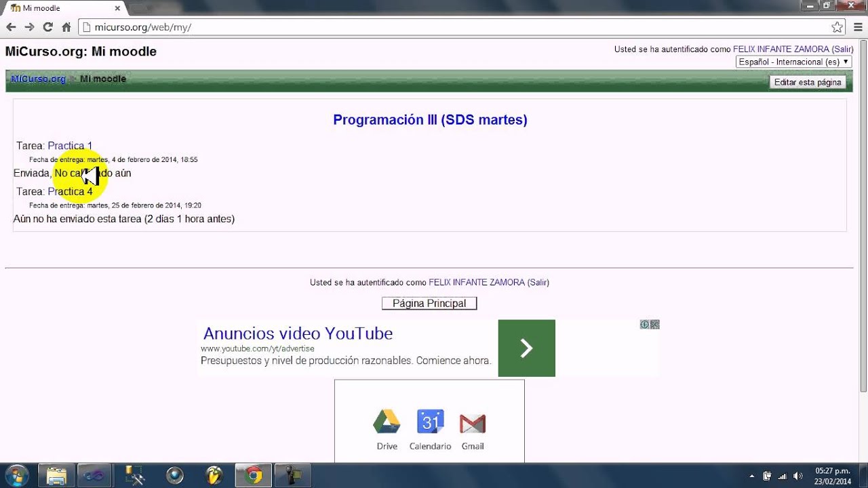The image size is (868, 488).
Task: Switch to Chrome in the taskbar
Action: [254, 476]
